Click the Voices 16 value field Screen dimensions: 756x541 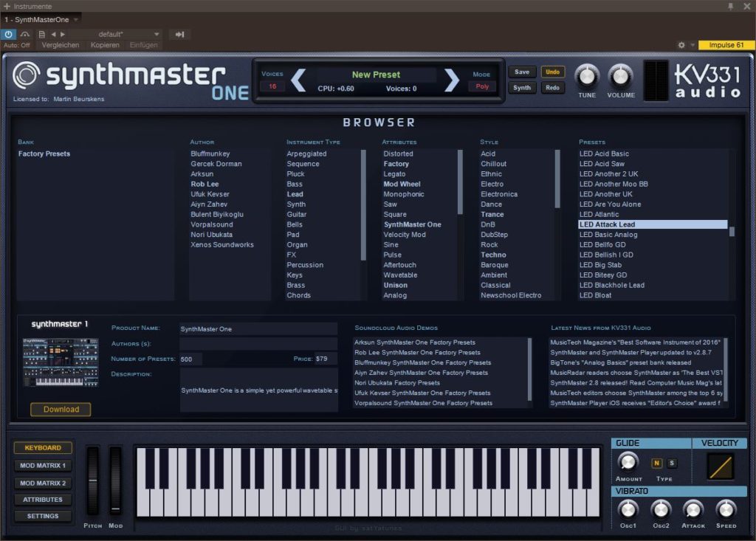[272, 86]
